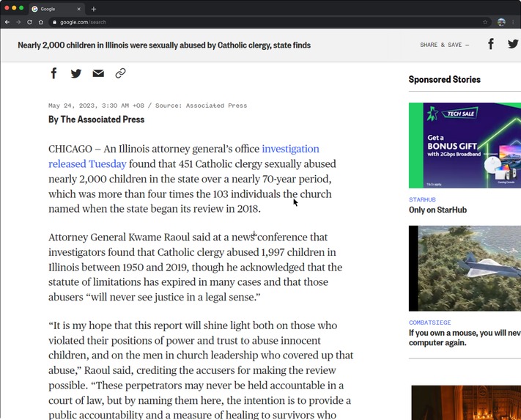Click the jet aircraft ad thumbnail
The width and height of the screenshot is (521, 420).
pyautogui.click(x=465, y=268)
